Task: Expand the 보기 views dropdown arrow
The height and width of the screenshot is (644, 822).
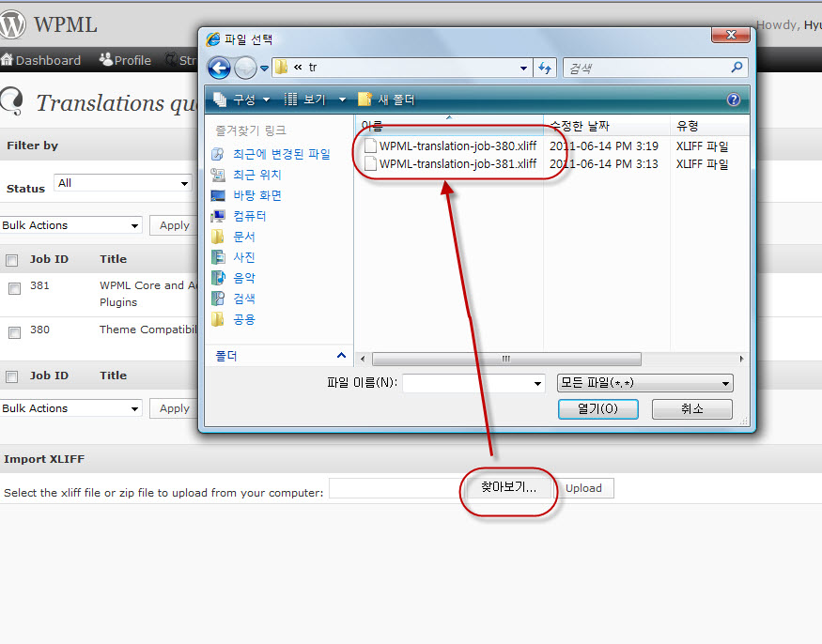Action: click(x=342, y=100)
